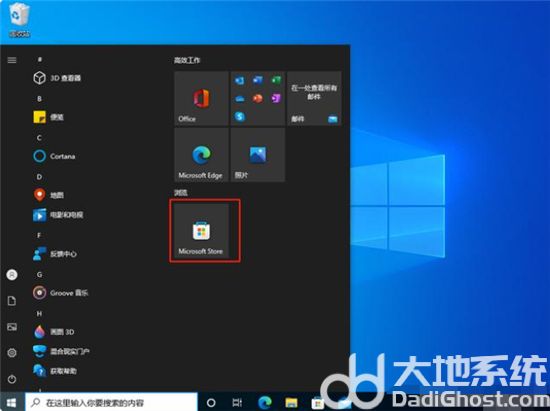Click the 'F' letter header in app list
The width and height of the screenshot is (550, 411).
[39, 235]
